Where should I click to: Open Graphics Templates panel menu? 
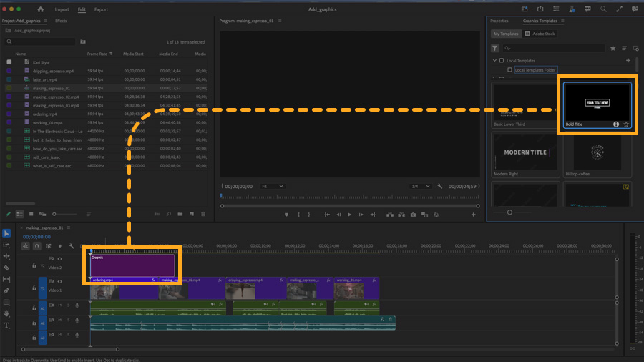tap(562, 21)
